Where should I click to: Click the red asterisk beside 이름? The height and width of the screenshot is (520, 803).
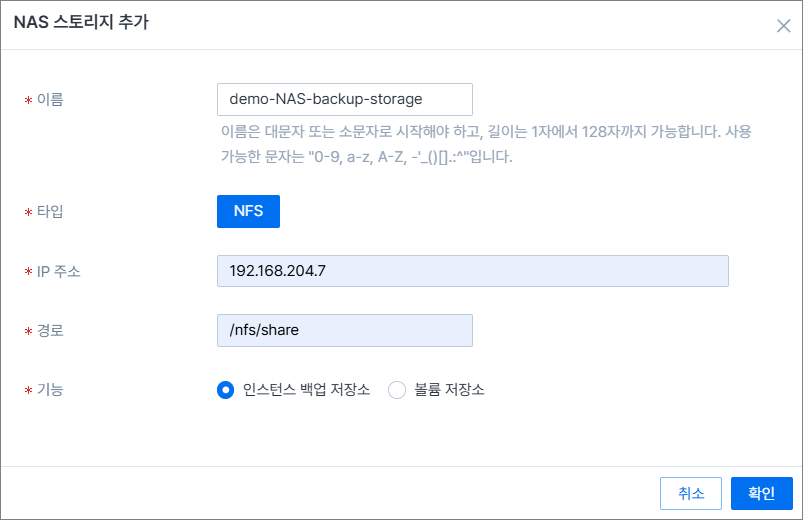click(x=28, y=100)
